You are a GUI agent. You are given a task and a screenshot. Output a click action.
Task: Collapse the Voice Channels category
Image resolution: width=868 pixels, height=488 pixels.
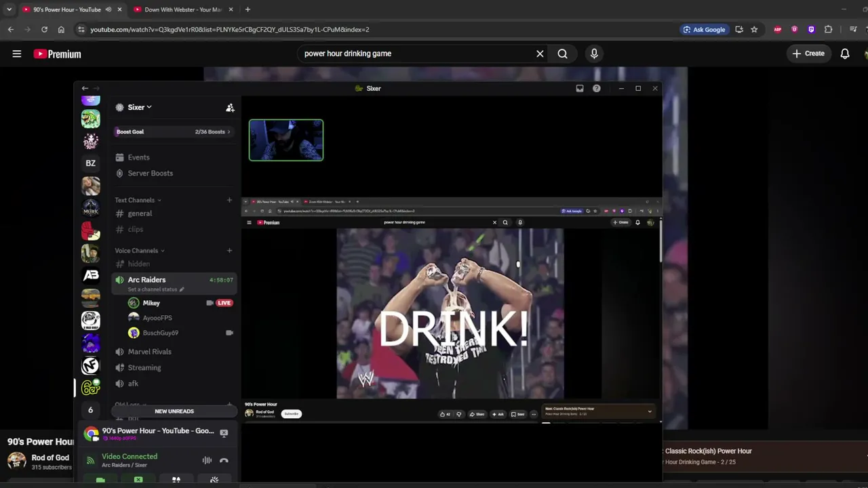[x=140, y=251]
